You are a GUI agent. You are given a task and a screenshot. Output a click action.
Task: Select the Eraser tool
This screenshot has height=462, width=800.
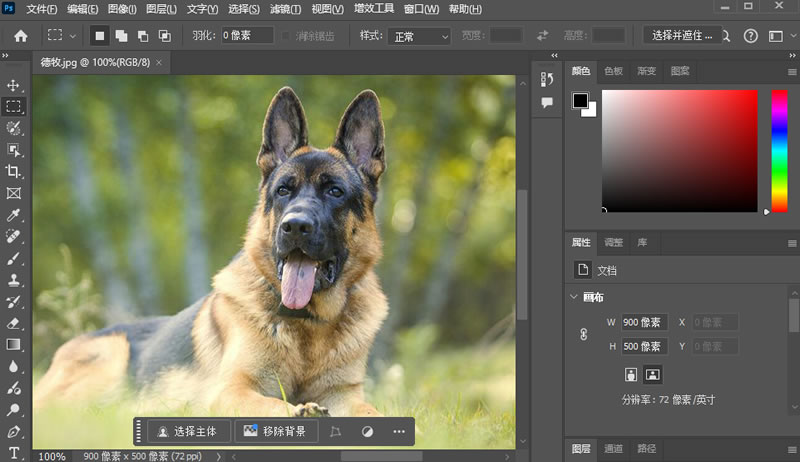point(14,323)
